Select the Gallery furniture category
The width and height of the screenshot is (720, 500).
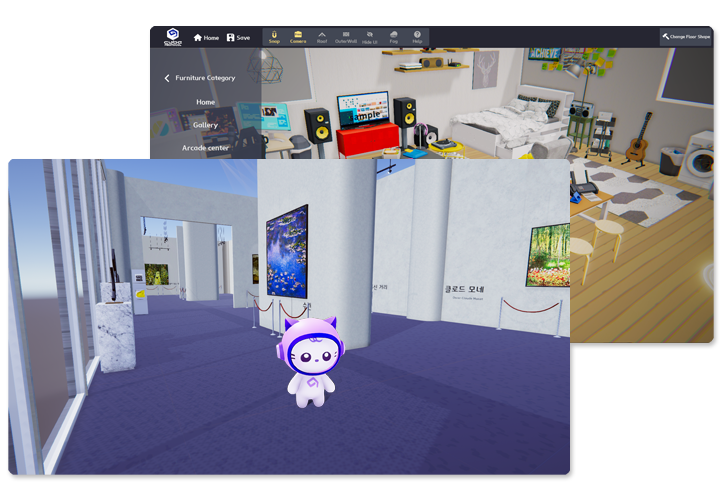click(x=205, y=125)
